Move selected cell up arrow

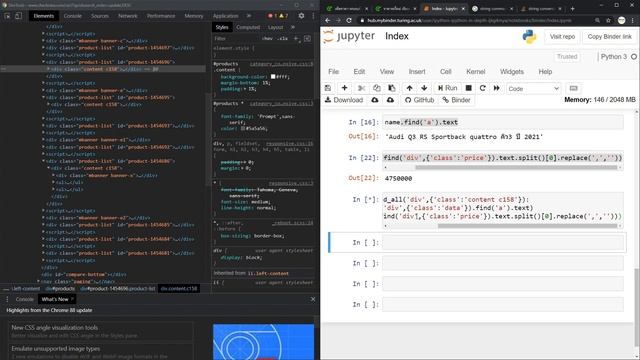(x=409, y=88)
